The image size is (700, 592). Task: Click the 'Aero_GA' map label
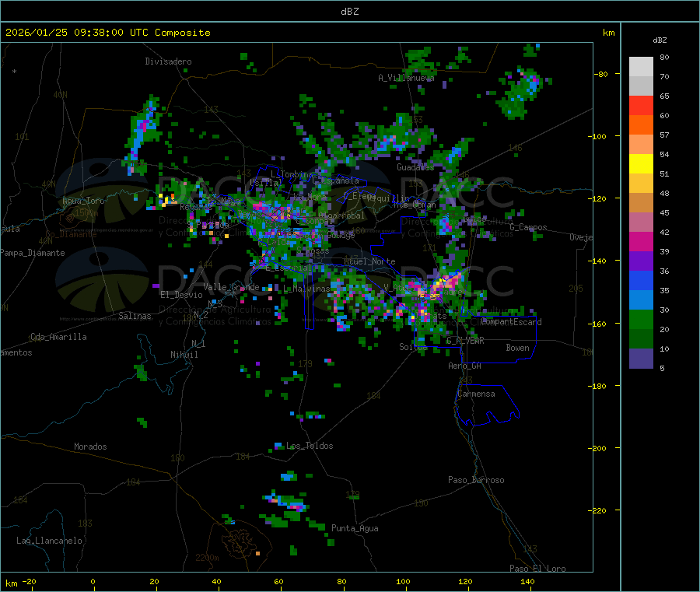coord(464,366)
